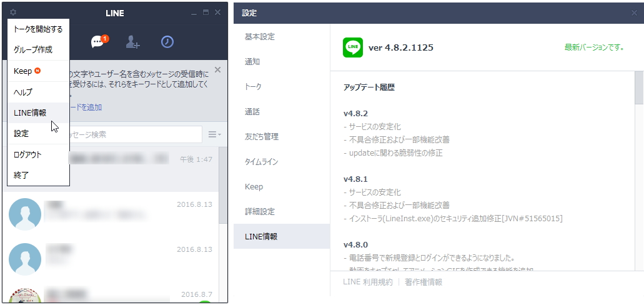The width and height of the screenshot is (644, 305).
Task: Open the chats icon with unread badge
Action: [x=100, y=41]
